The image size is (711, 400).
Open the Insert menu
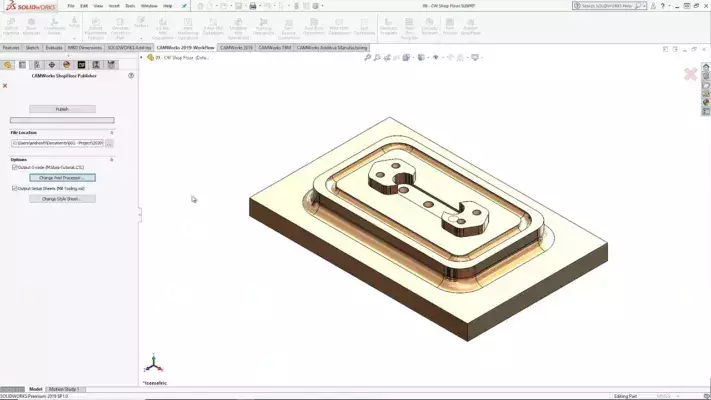114,6
